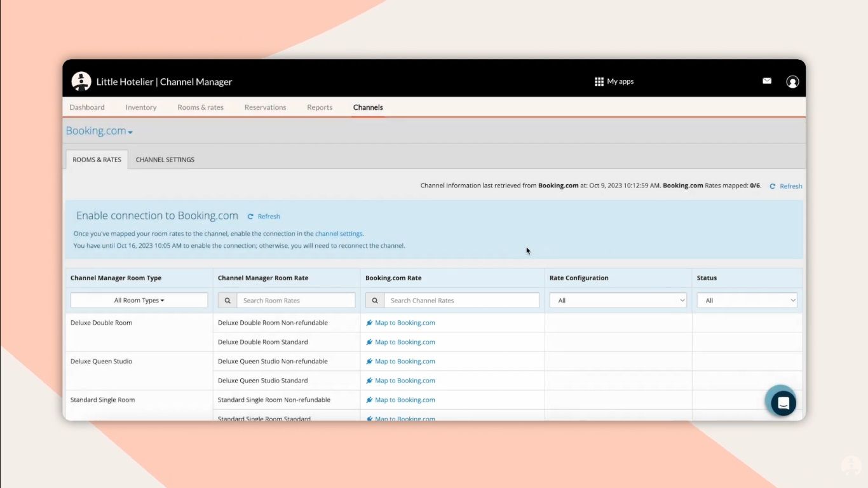Focus the Search Channel Rates field
The image size is (868, 488).
[462, 301]
